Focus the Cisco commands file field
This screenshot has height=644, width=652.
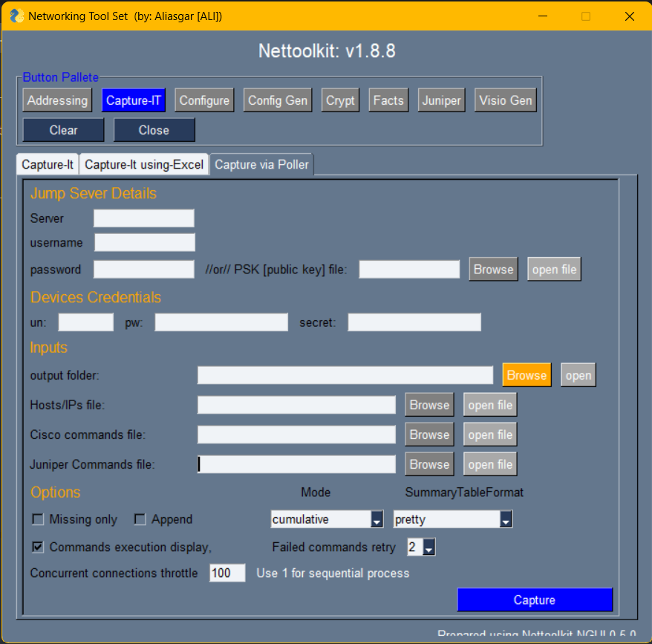click(x=296, y=435)
